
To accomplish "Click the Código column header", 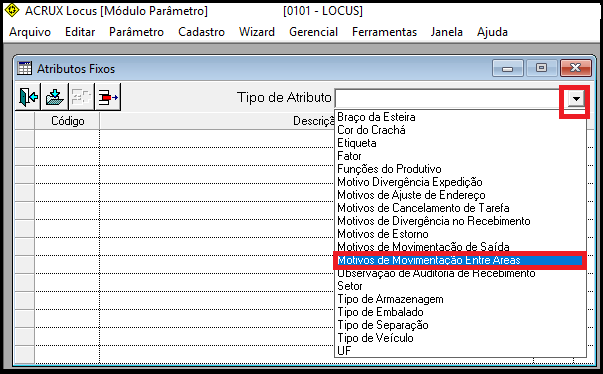I will coord(67,121).
